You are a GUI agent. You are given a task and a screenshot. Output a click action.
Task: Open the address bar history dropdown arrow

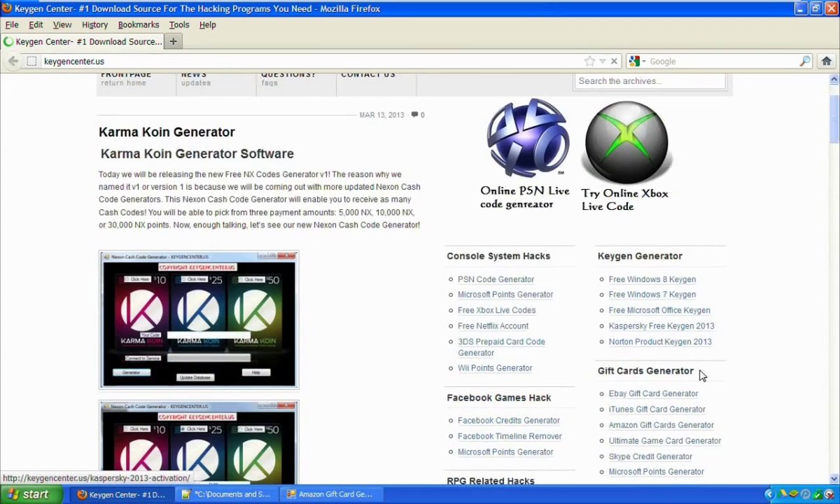602,62
